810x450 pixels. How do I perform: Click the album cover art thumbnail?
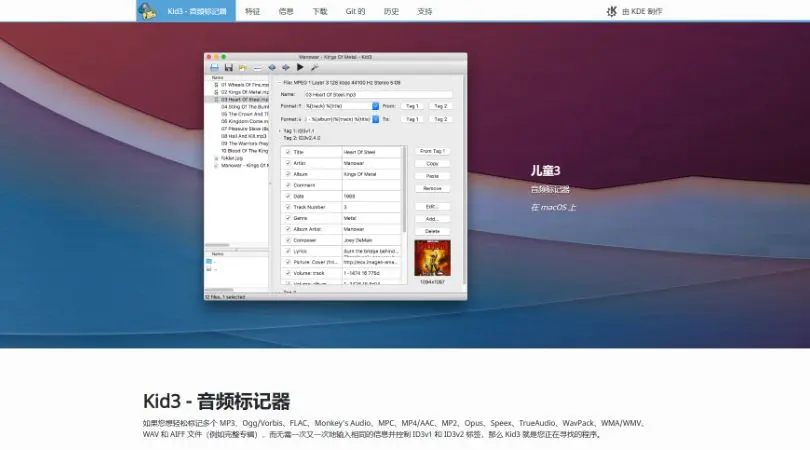[x=432, y=258]
